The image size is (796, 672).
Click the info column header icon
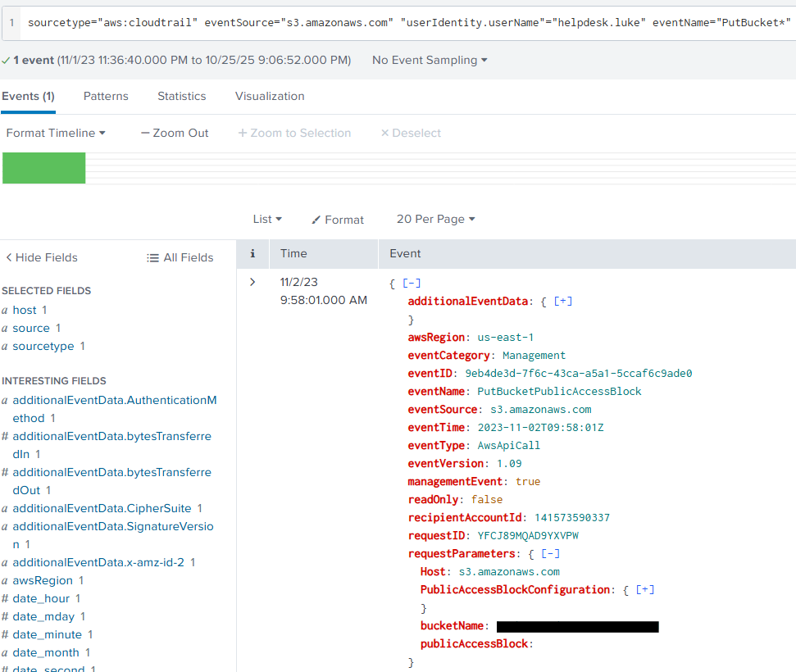pos(252,254)
